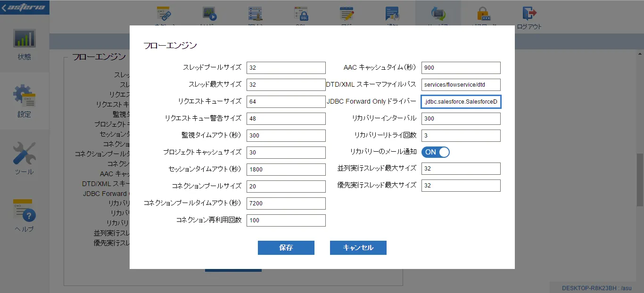Click inside the スレッドプールサイズ input field

pyautogui.click(x=286, y=67)
